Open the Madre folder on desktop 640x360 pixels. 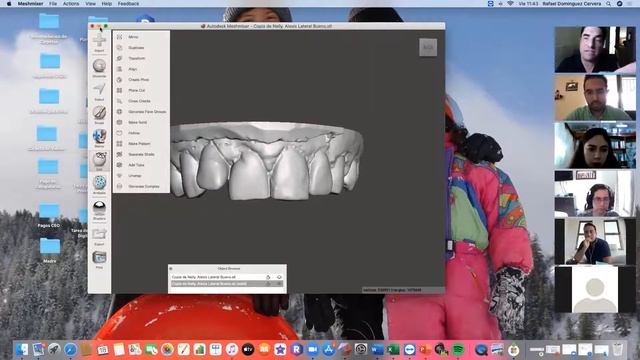point(50,250)
